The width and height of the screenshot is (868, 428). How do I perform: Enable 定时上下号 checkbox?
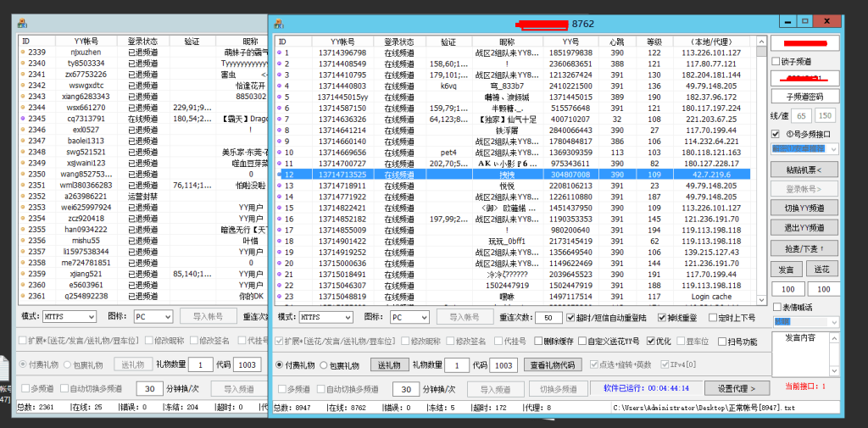coord(712,318)
